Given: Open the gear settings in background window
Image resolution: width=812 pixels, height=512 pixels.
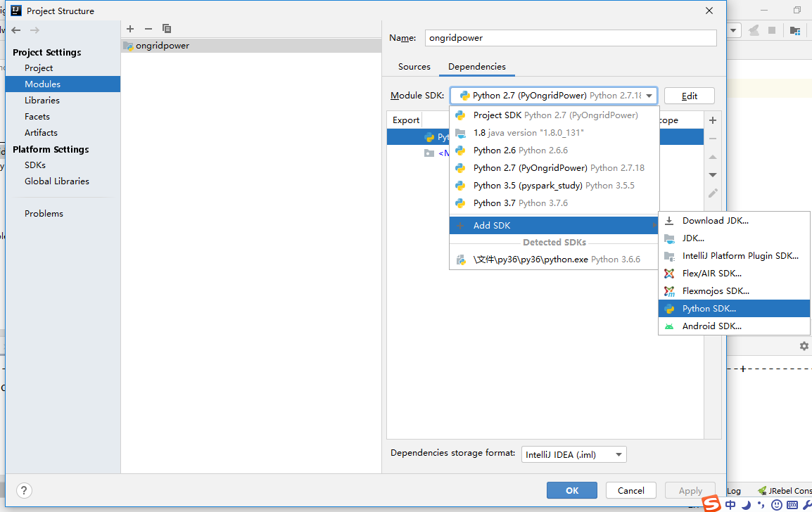Looking at the screenshot, I should [x=804, y=346].
